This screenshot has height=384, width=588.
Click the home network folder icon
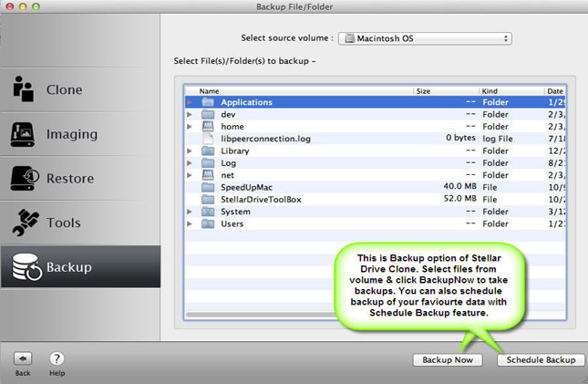point(208,126)
